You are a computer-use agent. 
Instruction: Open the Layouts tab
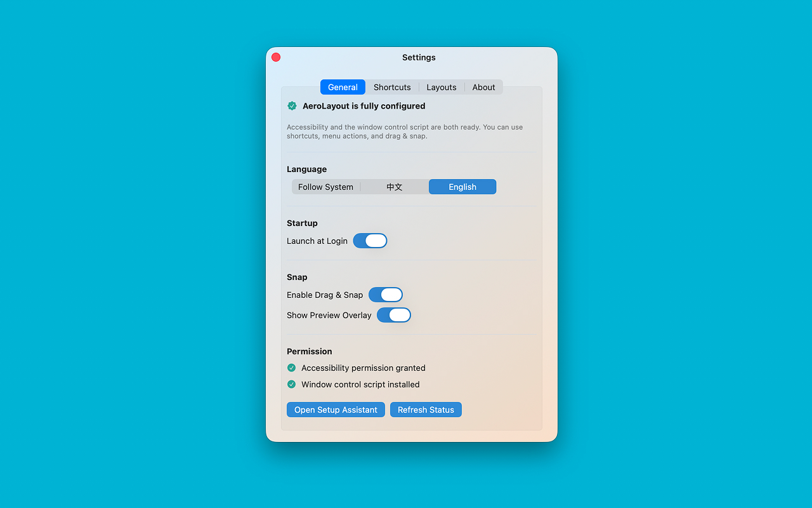(442, 87)
